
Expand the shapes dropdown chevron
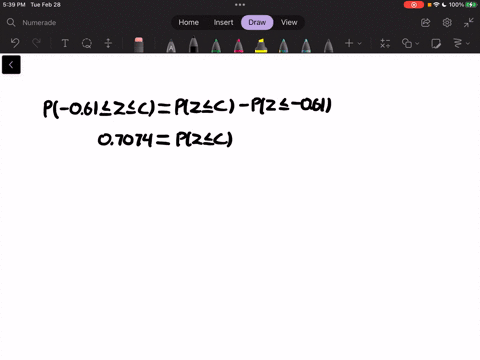coord(417,43)
